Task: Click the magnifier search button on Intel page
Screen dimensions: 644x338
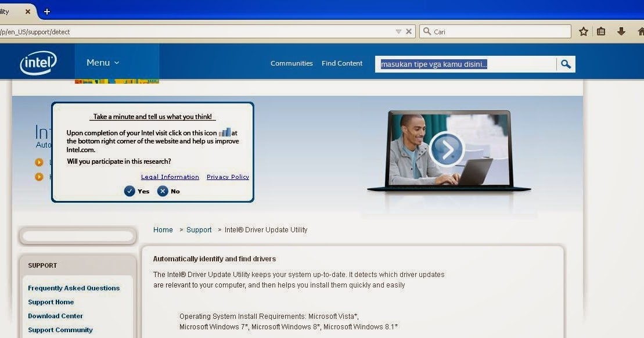Action: coord(566,64)
